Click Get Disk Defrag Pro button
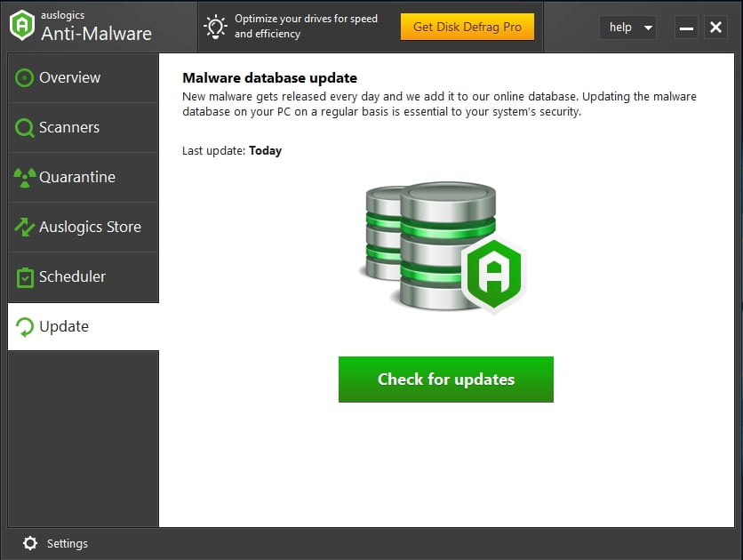 [x=467, y=27]
